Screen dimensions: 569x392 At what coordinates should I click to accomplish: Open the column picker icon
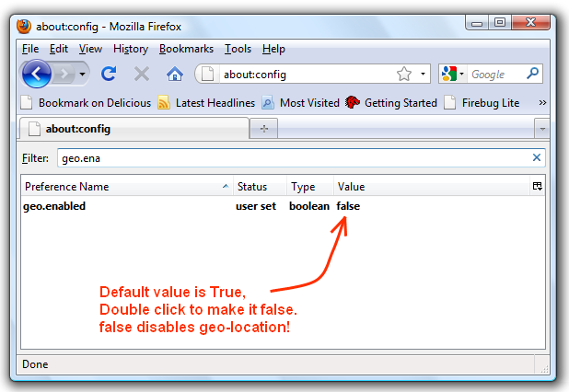(537, 187)
